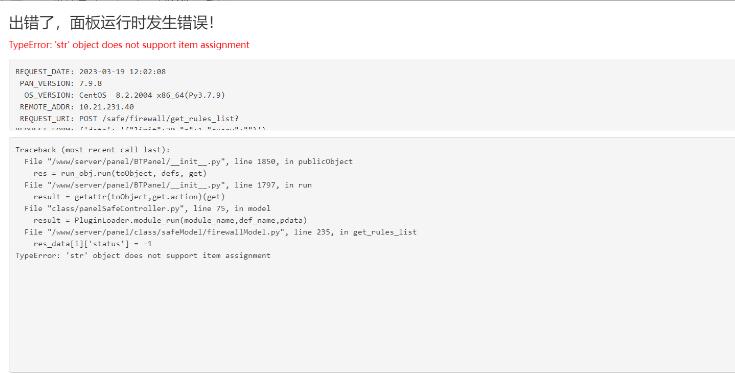Click the "run_obj.run(toObject, defs, get)" code line
This screenshot has width=735, height=374.
120,173
